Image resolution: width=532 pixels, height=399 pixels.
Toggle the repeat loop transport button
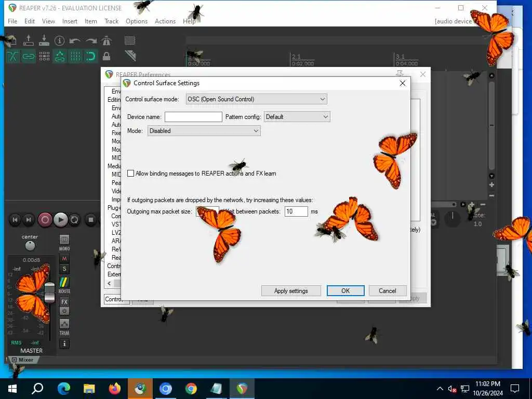click(74, 220)
